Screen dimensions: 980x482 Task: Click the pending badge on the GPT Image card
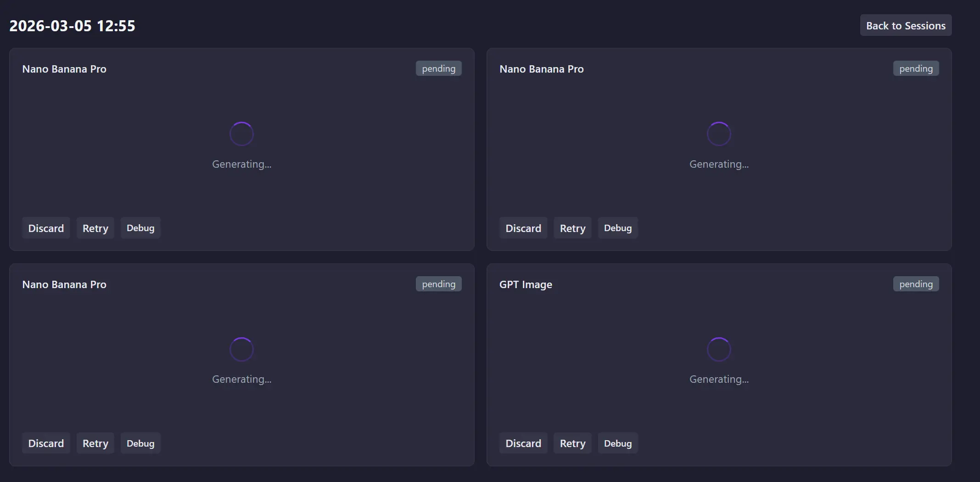[x=916, y=284]
